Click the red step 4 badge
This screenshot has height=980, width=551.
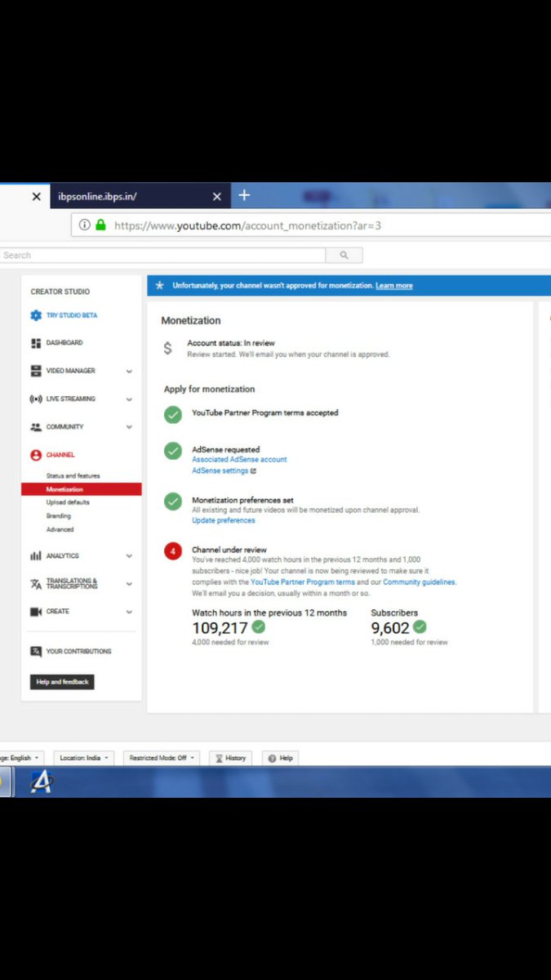click(173, 551)
